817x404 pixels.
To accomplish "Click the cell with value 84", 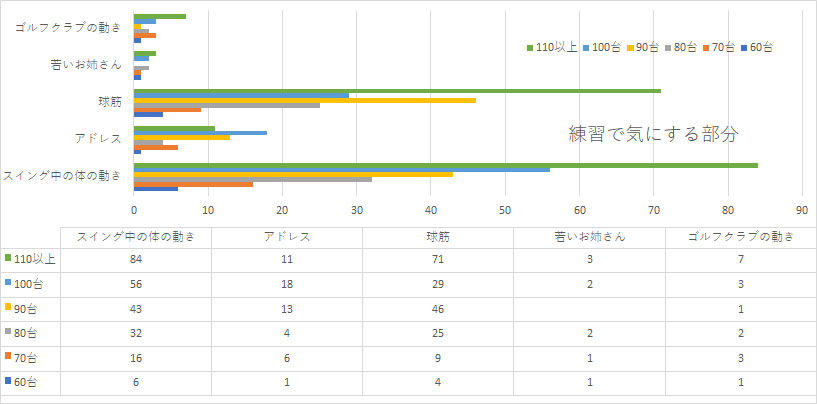I will pyautogui.click(x=136, y=260).
